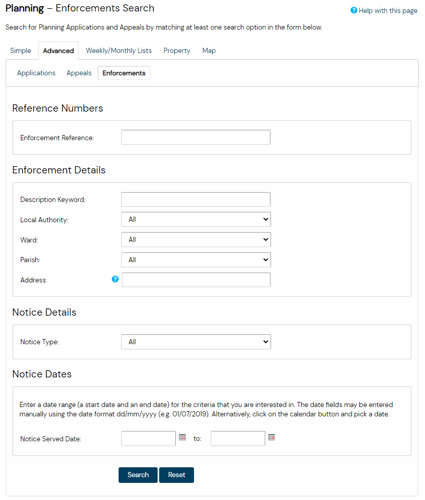Click the 'Ward:' label
Screen dimensions: 425x500
pyautogui.click(x=29, y=240)
